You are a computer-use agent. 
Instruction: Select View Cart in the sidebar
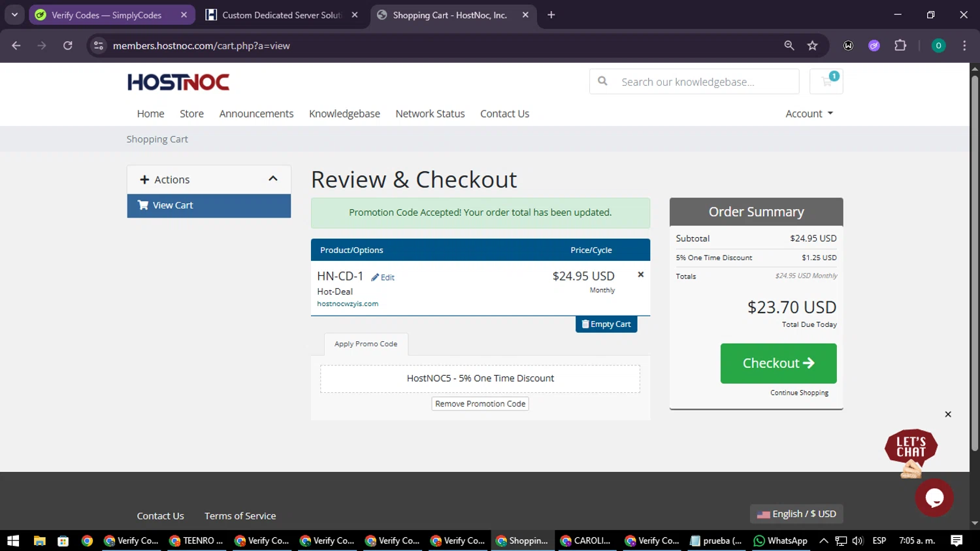[x=209, y=205]
